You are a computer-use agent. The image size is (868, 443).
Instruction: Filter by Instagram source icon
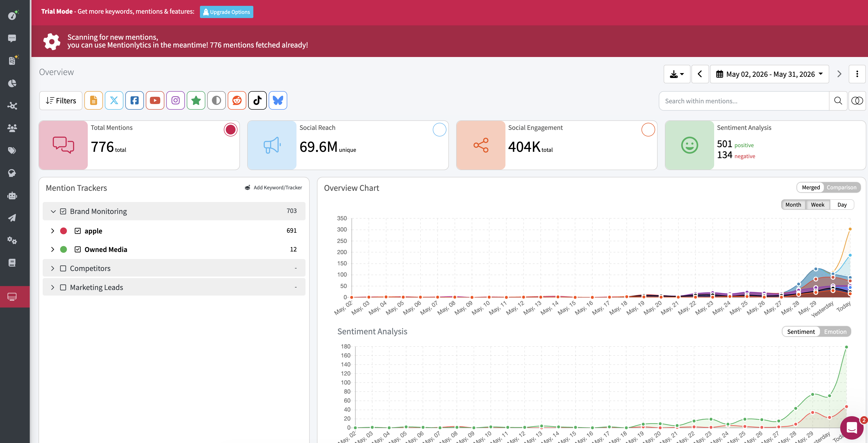176,100
